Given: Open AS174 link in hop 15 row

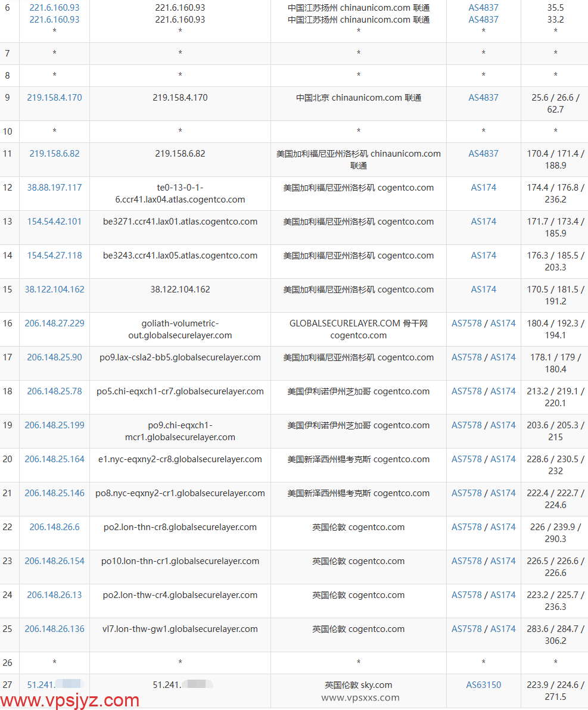Looking at the screenshot, I should click(x=483, y=290).
